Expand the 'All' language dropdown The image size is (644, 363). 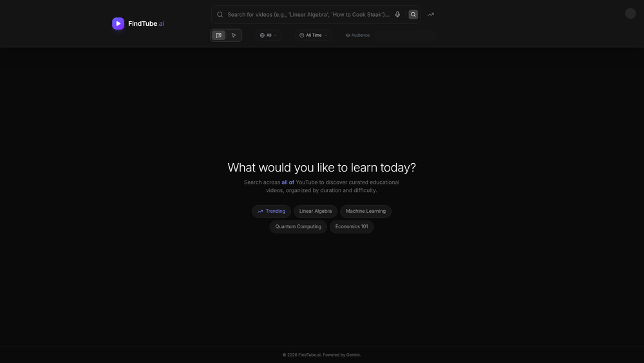coord(269,35)
